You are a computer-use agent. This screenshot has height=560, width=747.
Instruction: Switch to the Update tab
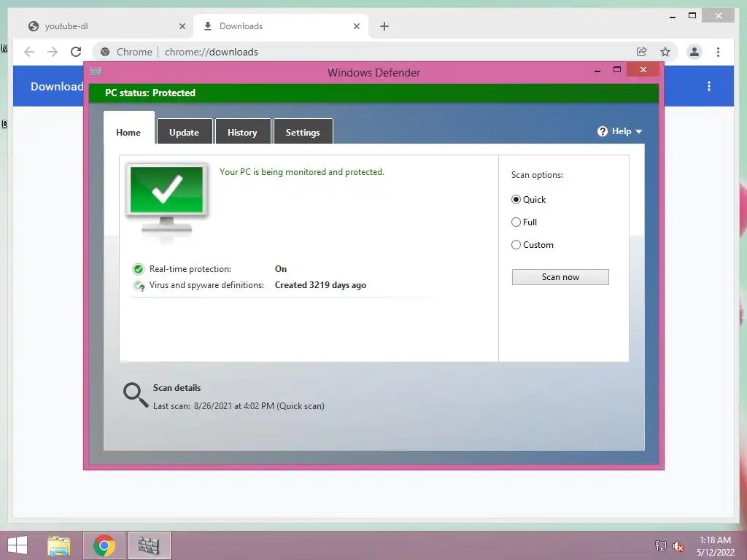pyautogui.click(x=184, y=133)
